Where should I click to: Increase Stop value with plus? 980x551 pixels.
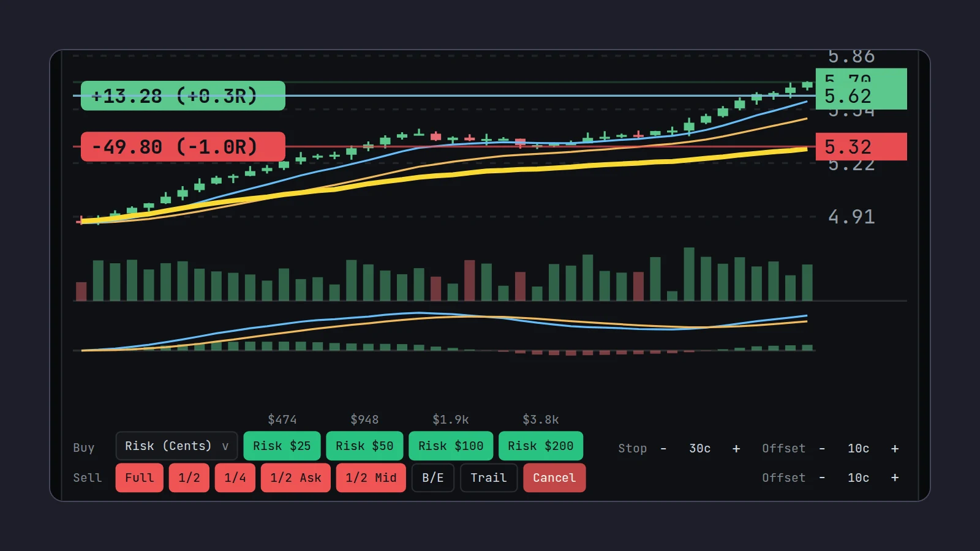[x=736, y=449]
